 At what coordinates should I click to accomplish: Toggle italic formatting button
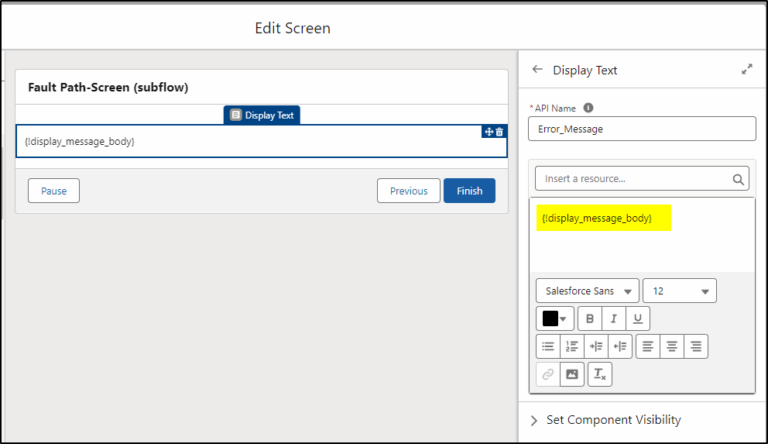[614, 319]
